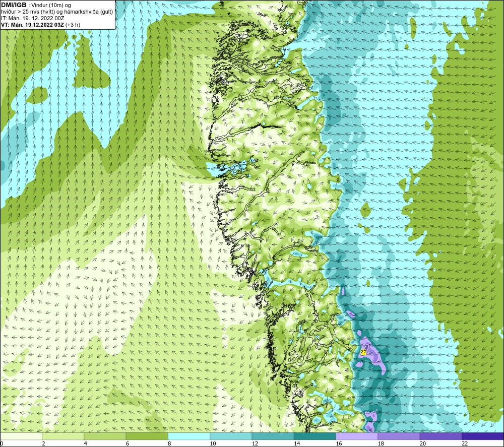
Task: Click legend tick label 16
Action: click(339, 443)
